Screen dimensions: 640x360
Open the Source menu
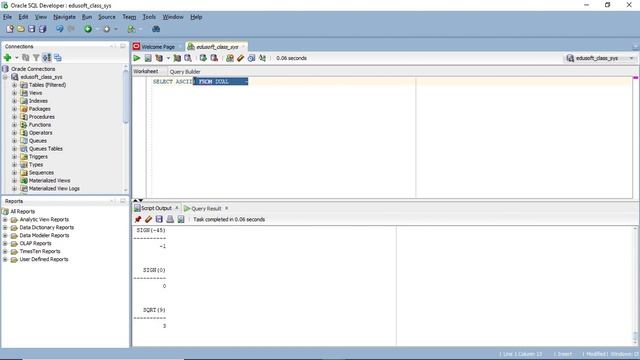click(x=107, y=17)
